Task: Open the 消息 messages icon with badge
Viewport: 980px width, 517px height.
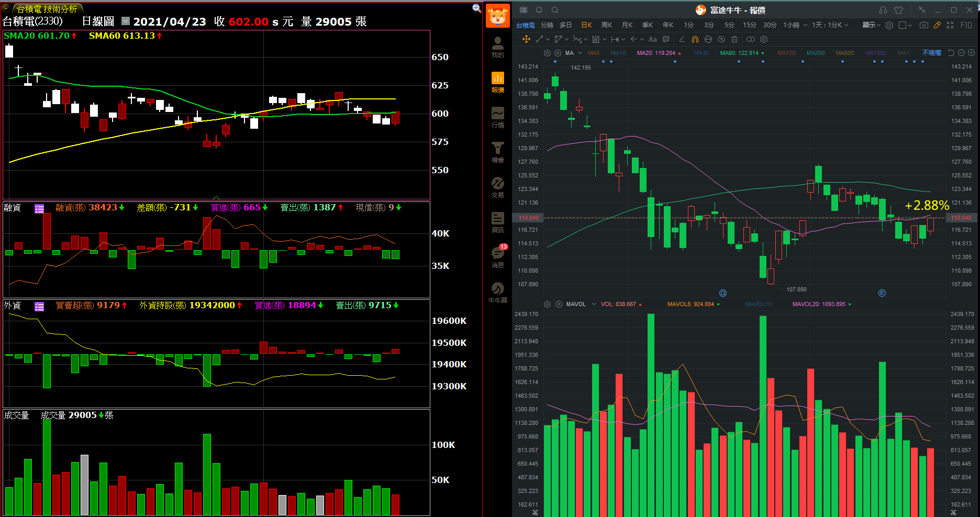Action: 497,256
